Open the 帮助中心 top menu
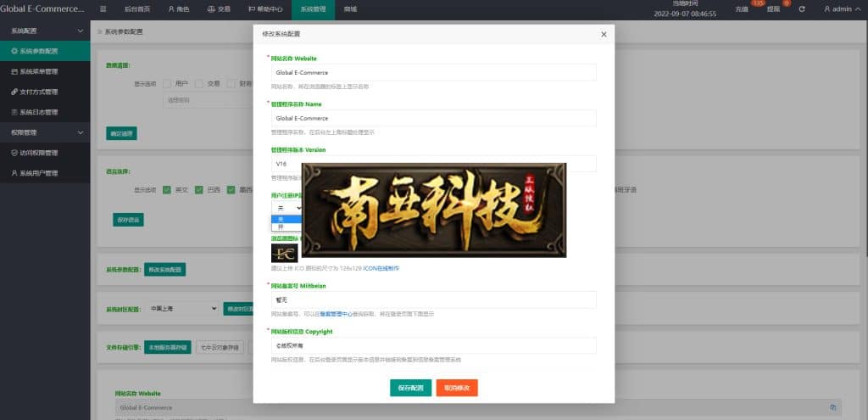868x420 pixels. tap(265, 9)
